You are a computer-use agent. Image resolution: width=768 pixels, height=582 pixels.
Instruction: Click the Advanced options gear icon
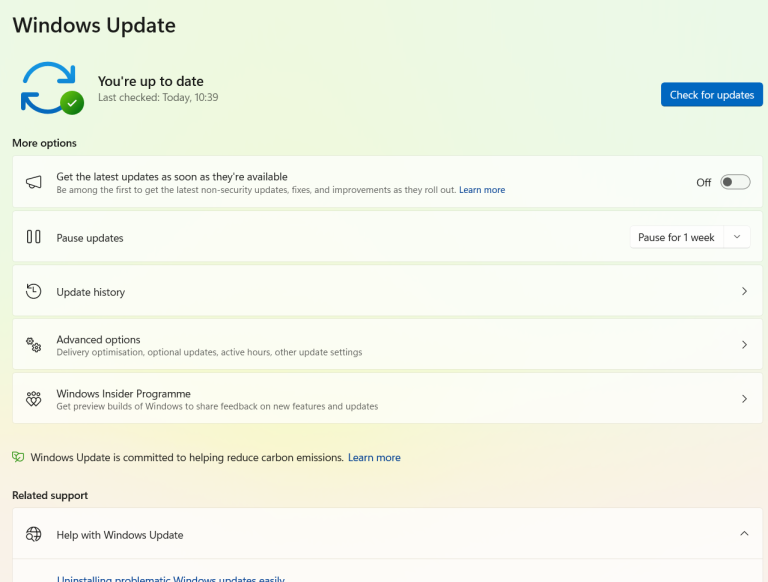click(x=34, y=345)
